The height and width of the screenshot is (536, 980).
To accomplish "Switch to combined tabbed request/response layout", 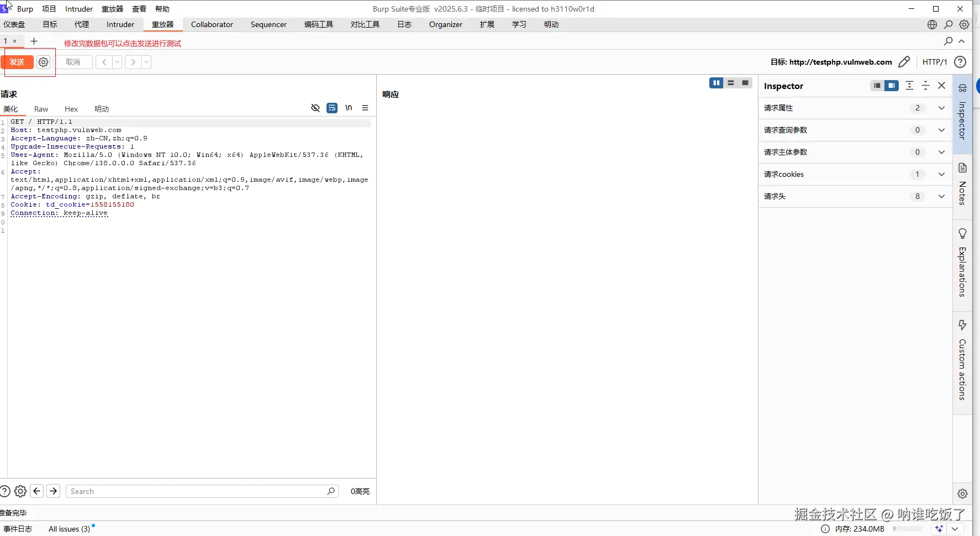I will click(745, 83).
